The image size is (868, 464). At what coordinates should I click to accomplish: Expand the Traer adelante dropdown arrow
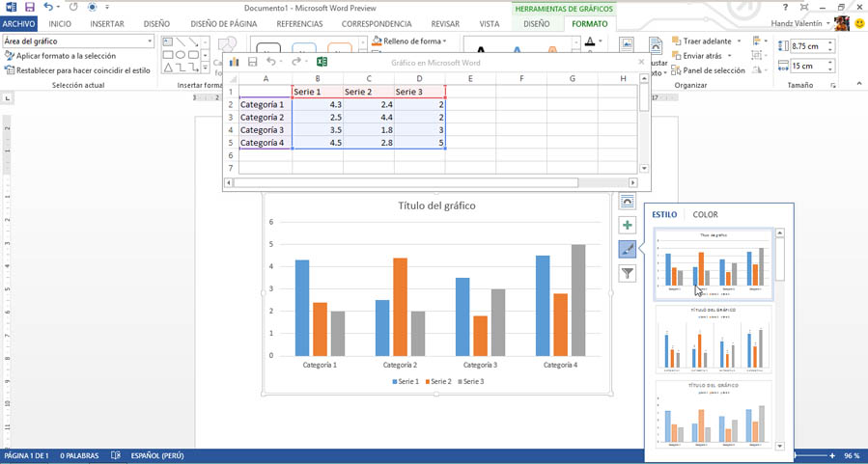coord(740,41)
